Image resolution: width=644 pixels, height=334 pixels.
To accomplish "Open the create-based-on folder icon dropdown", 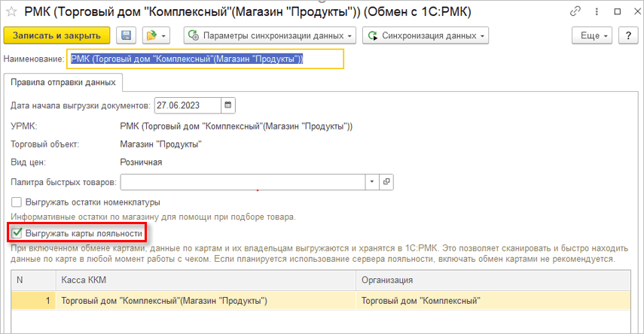I will [x=156, y=35].
